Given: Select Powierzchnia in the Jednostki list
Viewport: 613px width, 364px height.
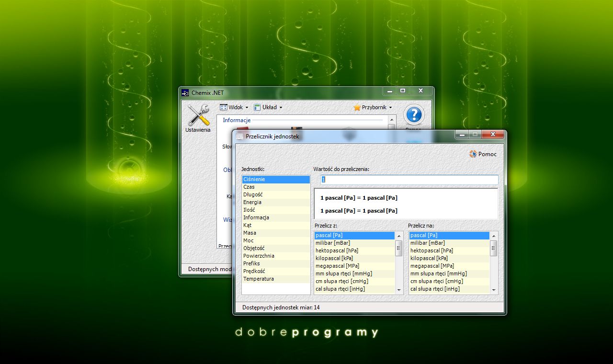Looking at the screenshot, I should coord(276,256).
